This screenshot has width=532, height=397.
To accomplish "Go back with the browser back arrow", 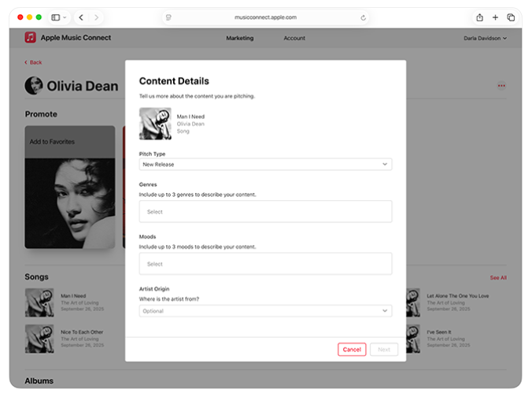I will pyautogui.click(x=81, y=17).
